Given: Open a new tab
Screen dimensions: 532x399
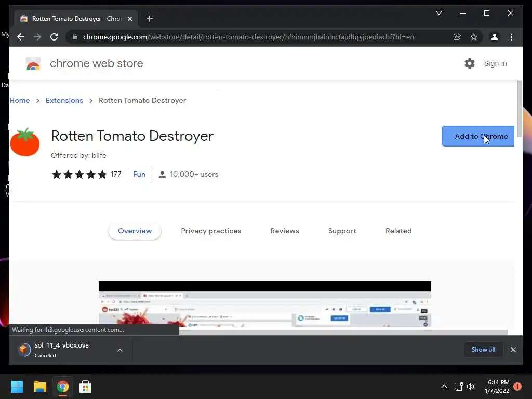Looking at the screenshot, I should tap(150, 19).
